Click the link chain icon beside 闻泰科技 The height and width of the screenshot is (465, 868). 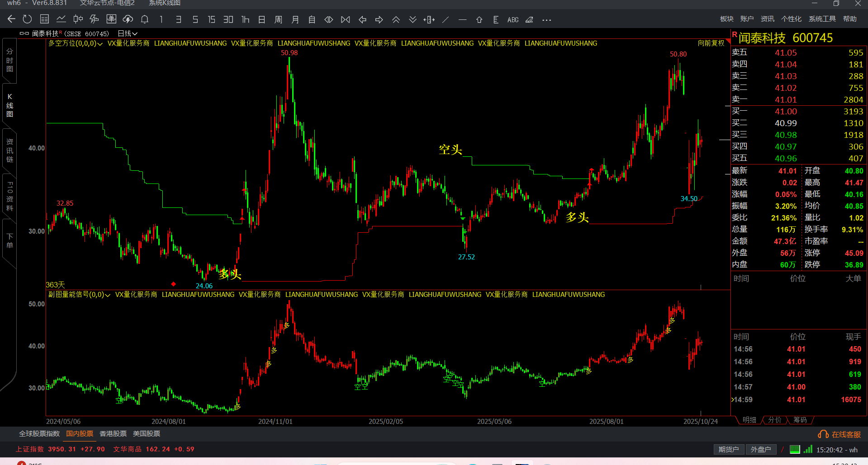point(24,33)
